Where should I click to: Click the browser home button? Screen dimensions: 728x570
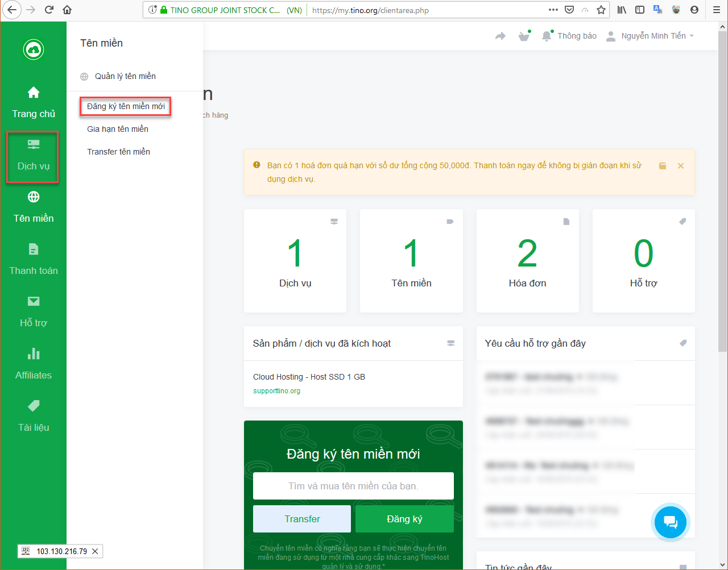click(x=67, y=10)
